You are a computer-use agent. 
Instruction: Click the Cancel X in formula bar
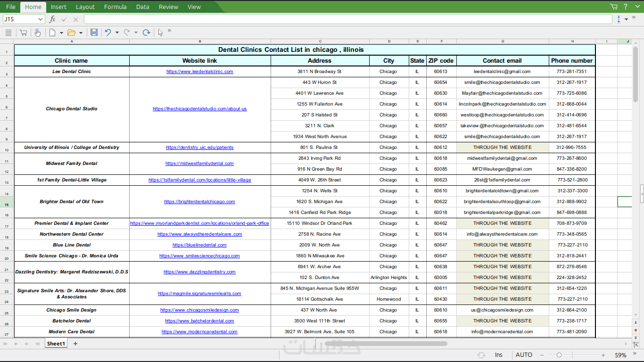click(75, 19)
